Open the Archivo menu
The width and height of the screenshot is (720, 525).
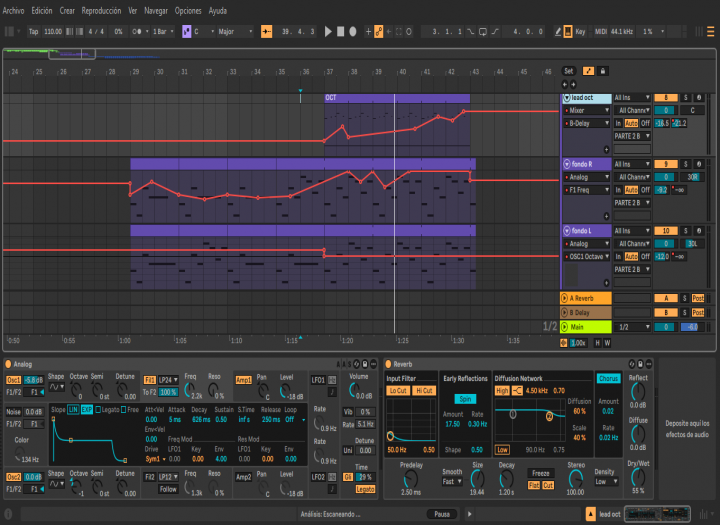pos(13,9)
